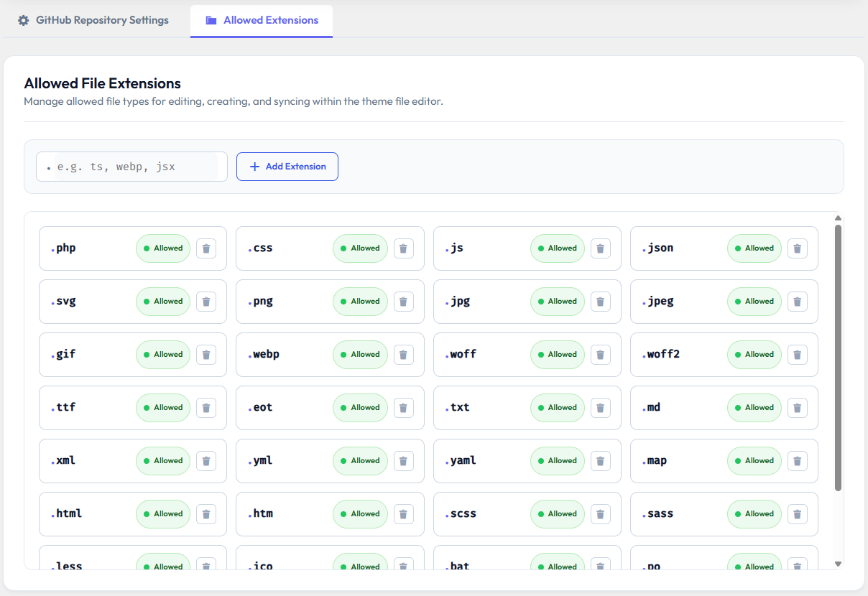Switch the Allowed status on .js

pos(558,248)
